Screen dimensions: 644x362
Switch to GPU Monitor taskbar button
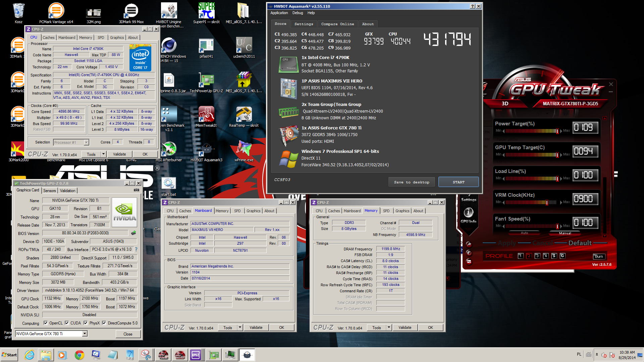[180, 355]
